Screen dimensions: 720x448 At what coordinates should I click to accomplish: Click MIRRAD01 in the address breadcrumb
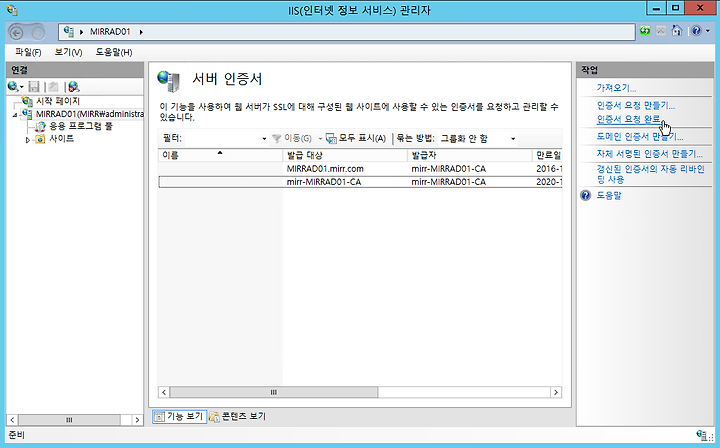pos(110,32)
